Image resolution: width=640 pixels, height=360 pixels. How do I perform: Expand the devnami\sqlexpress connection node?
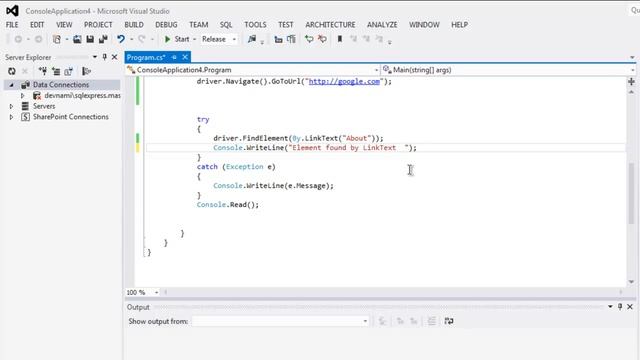tap(22, 96)
